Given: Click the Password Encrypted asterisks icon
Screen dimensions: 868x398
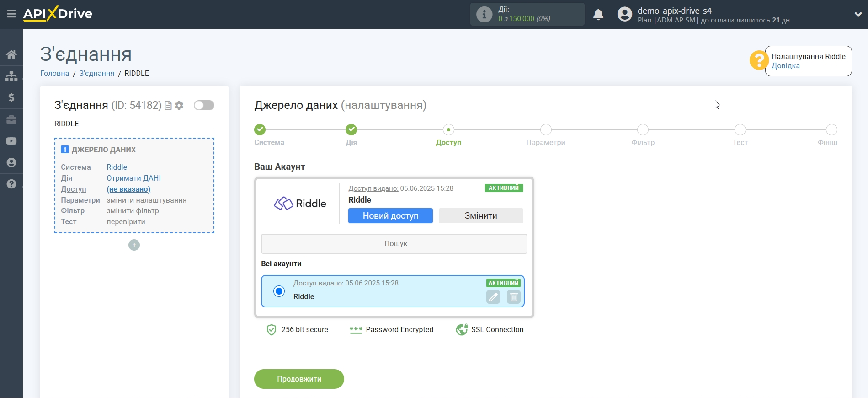Looking at the screenshot, I should point(356,330).
